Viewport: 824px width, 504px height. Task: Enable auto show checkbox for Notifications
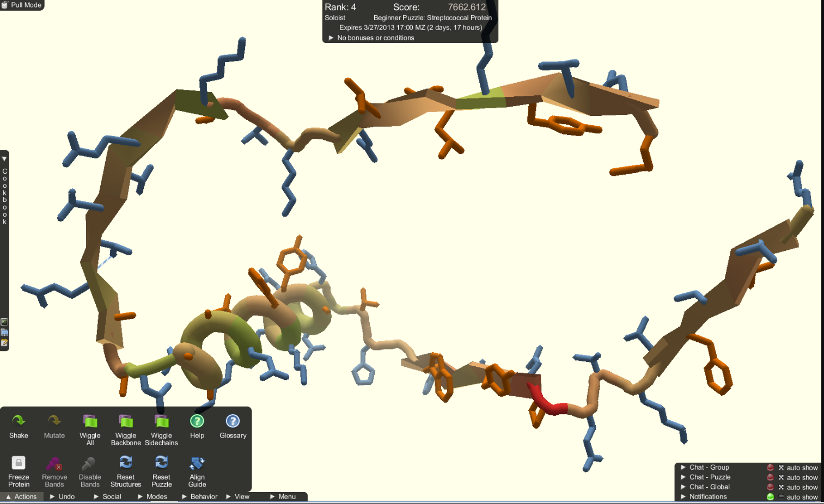coord(781,497)
